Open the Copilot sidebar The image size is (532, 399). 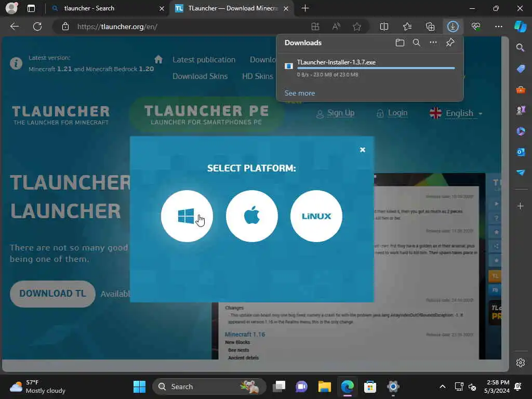click(x=521, y=26)
